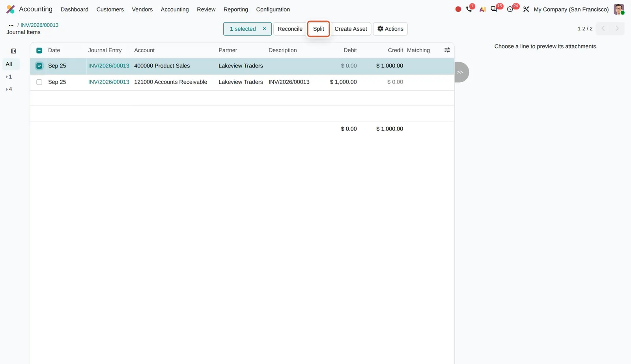Go to previous page arrow
Screen dimensions: 631x364
(x=603, y=28)
